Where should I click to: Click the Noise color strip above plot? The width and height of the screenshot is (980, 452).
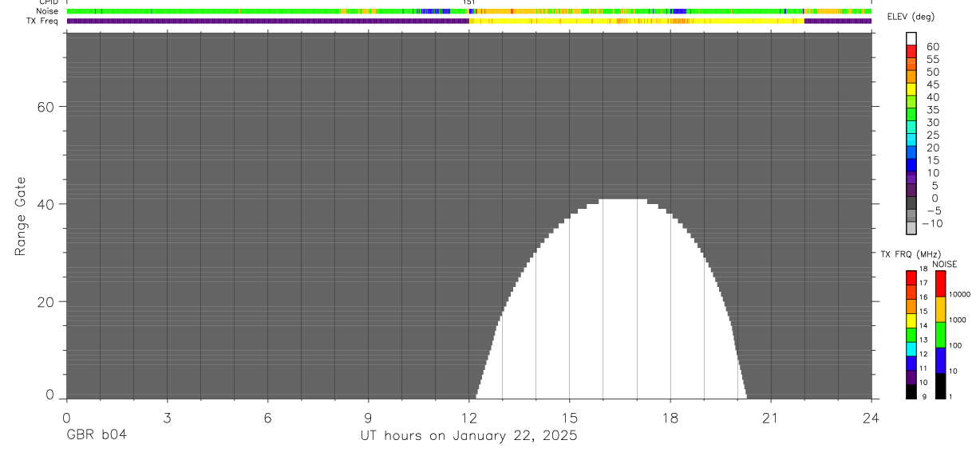click(469, 11)
